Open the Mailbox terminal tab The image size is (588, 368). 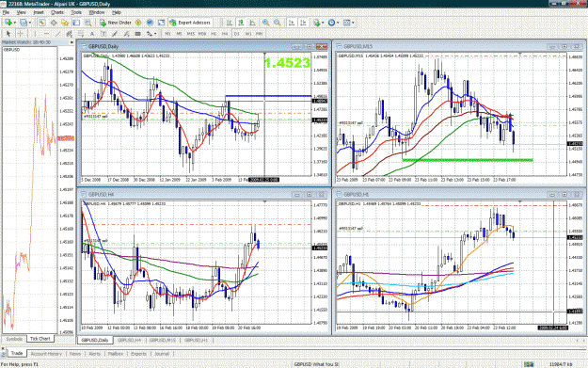tap(116, 354)
